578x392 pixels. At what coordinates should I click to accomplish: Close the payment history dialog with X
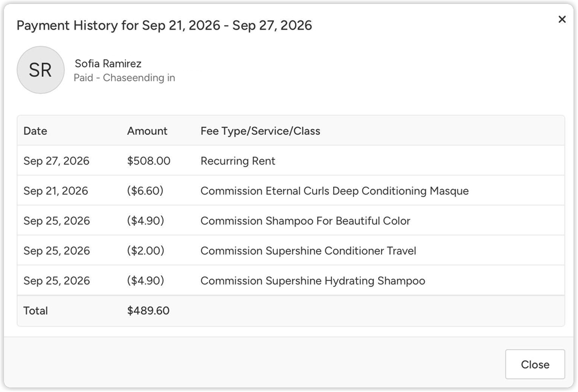pyautogui.click(x=562, y=19)
